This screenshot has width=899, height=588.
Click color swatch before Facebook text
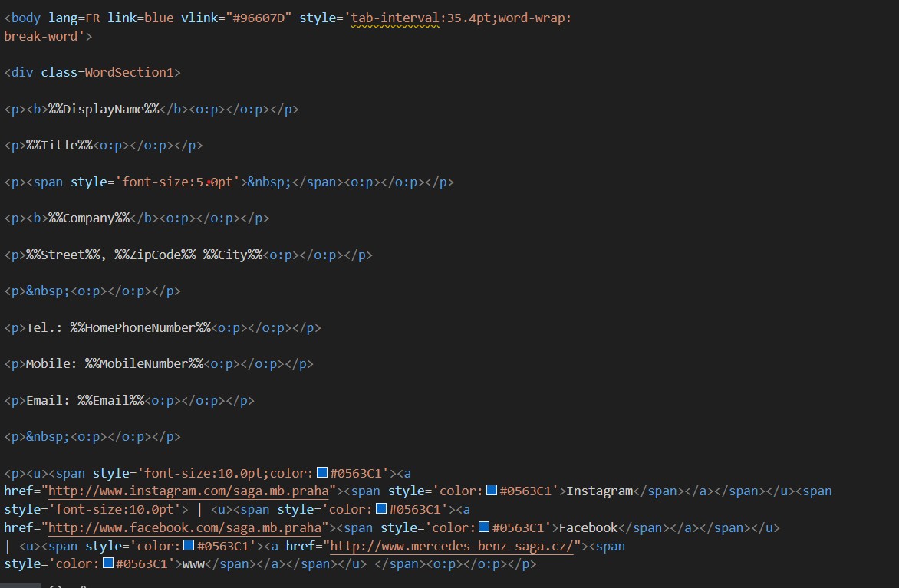tap(484, 527)
